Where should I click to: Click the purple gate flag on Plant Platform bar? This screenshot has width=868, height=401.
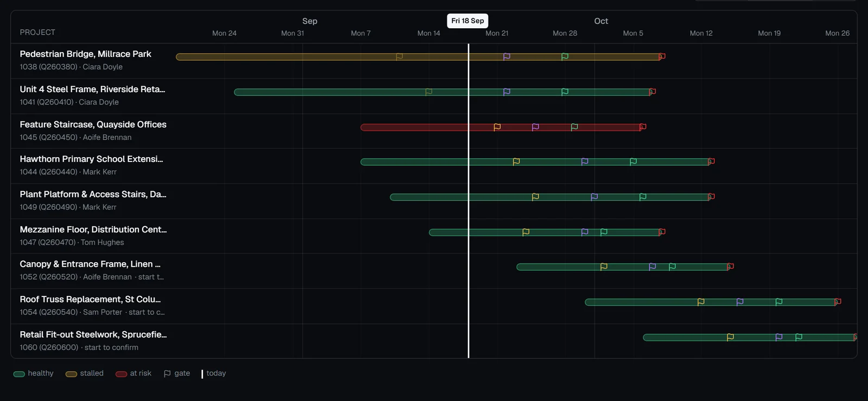[594, 197]
